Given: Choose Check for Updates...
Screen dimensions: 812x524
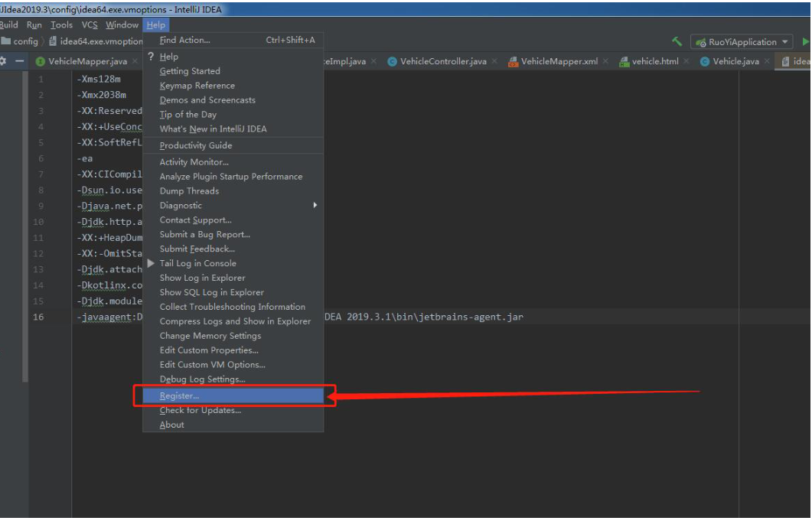Looking at the screenshot, I should pos(200,411).
